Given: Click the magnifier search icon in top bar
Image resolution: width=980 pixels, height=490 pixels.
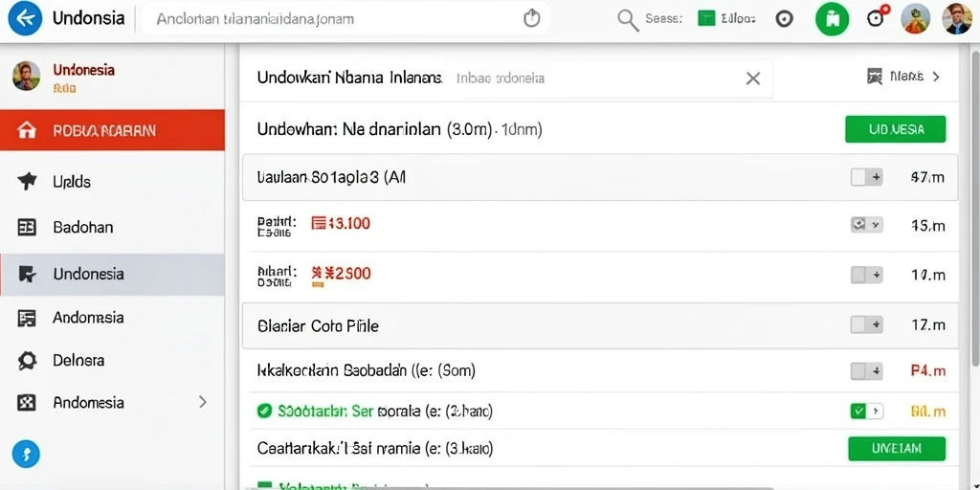Looking at the screenshot, I should pyautogui.click(x=628, y=19).
